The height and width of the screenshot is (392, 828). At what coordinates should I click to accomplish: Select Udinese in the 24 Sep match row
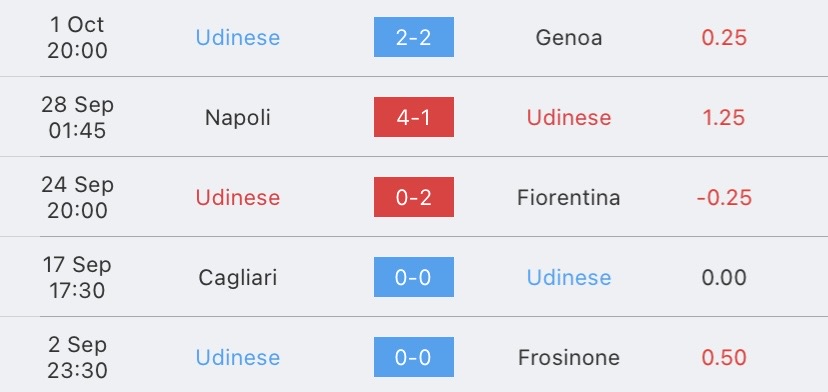coord(238,198)
